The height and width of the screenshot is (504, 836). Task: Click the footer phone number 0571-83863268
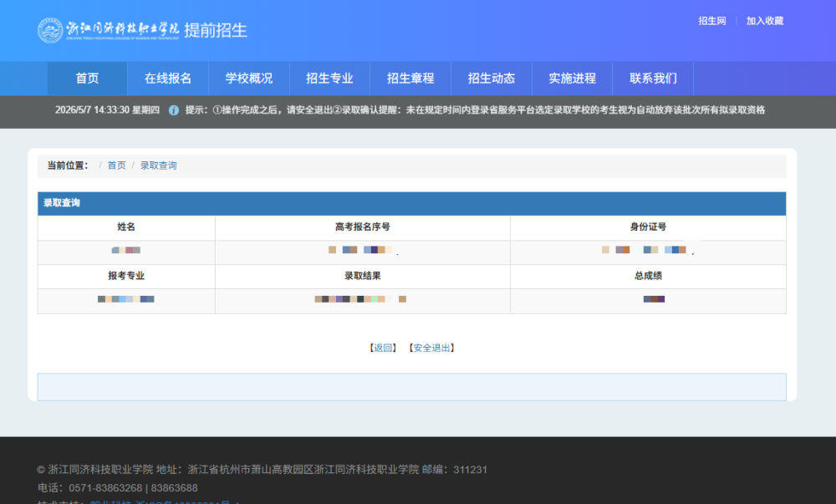[x=105, y=488]
